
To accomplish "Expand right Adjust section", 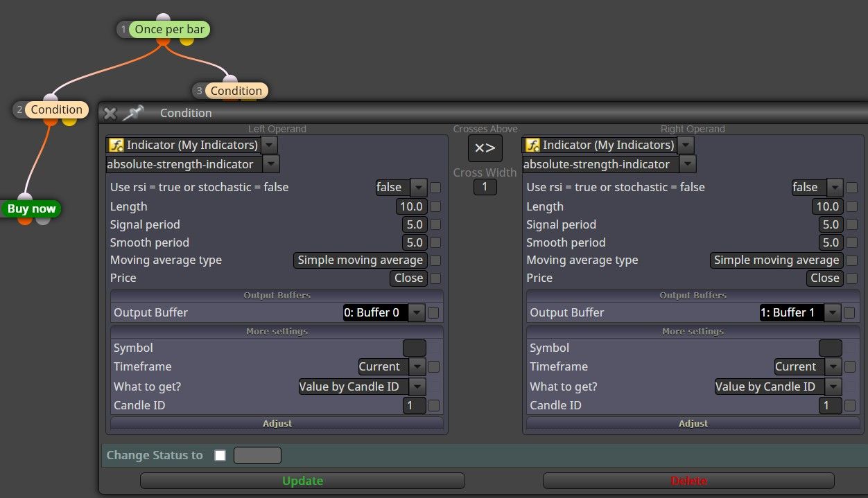I will tap(693, 423).
